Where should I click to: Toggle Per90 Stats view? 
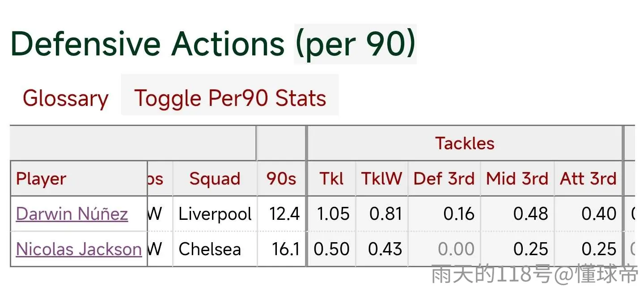[x=230, y=98]
